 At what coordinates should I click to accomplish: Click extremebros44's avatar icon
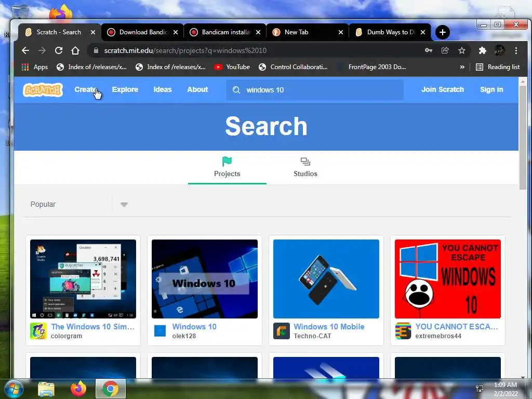(x=403, y=331)
